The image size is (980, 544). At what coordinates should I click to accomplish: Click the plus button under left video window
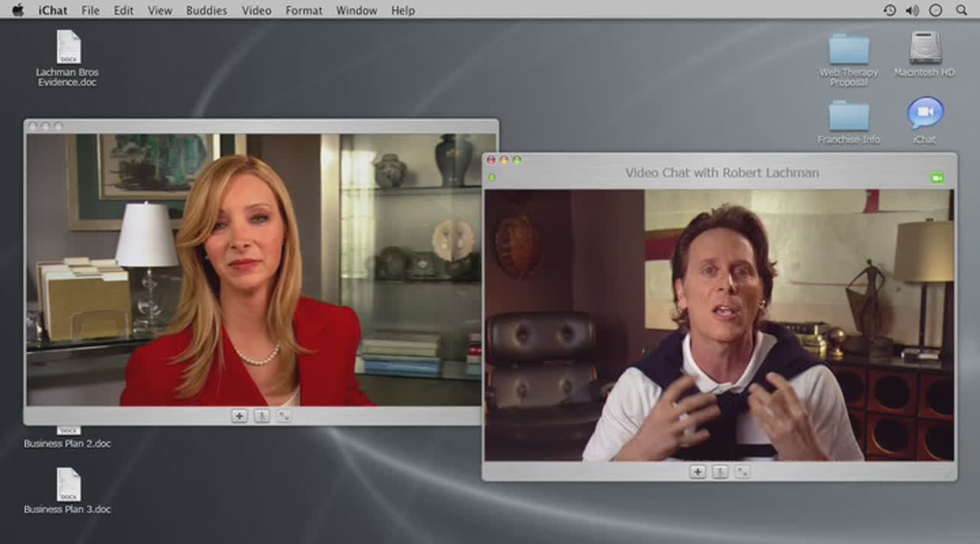click(240, 416)
